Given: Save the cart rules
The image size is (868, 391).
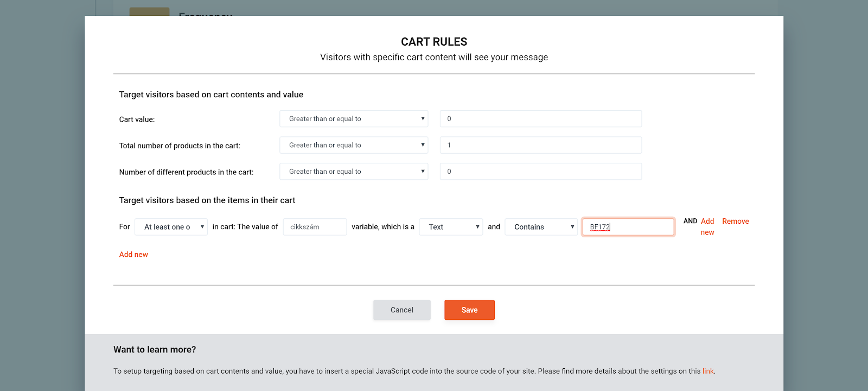Looking at the screenshot, I should click(469, 310).
